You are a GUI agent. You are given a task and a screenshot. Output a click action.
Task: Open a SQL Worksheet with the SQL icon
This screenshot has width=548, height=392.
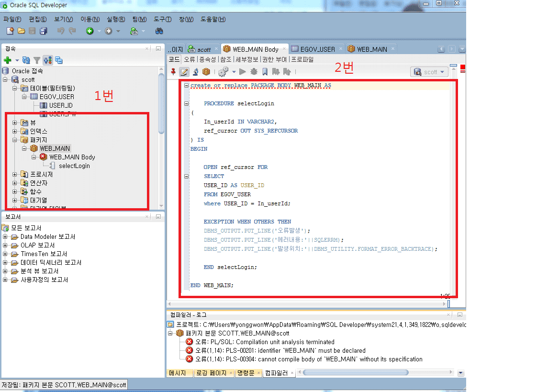(134, 31)
